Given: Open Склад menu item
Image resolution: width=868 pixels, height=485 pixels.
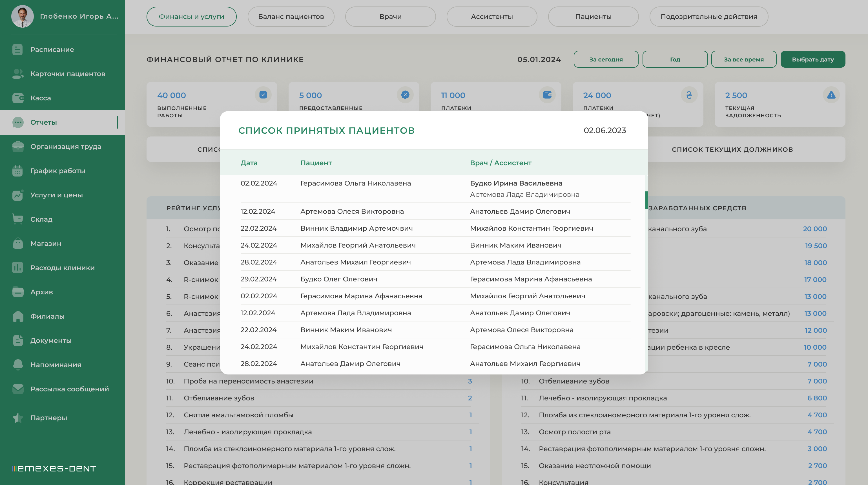Looking at the screenshot, I should click(41, 219).
